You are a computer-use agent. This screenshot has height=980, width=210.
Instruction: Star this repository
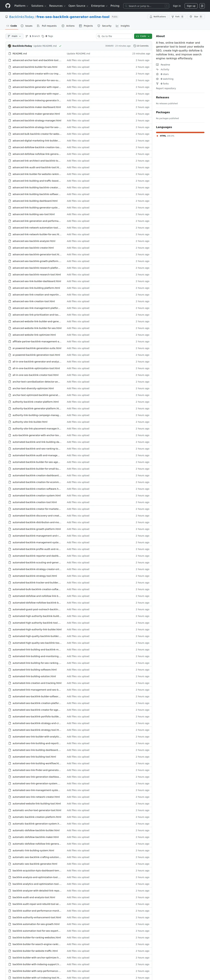click(196, 17)
